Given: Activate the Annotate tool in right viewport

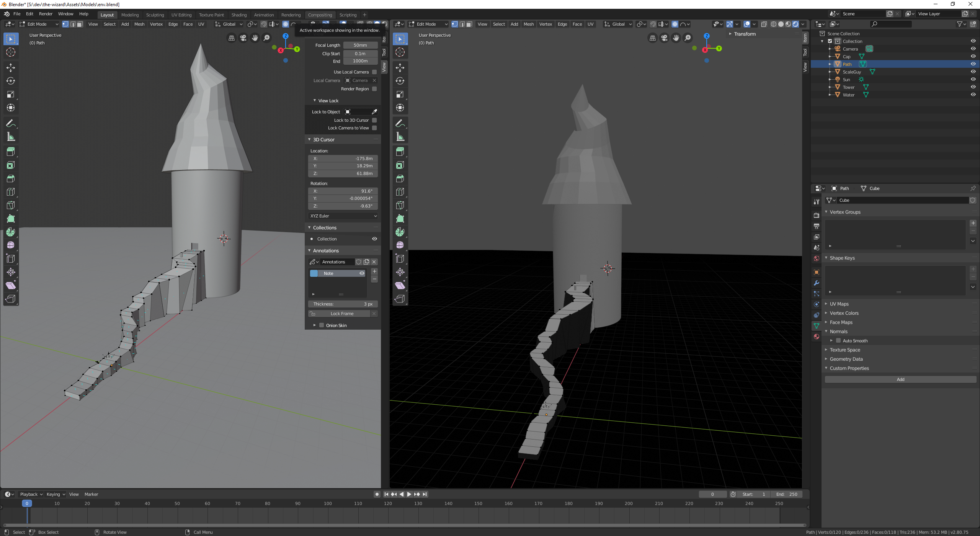Looking at the screenshot, I should pyautogui.click(x=400, y=123).
